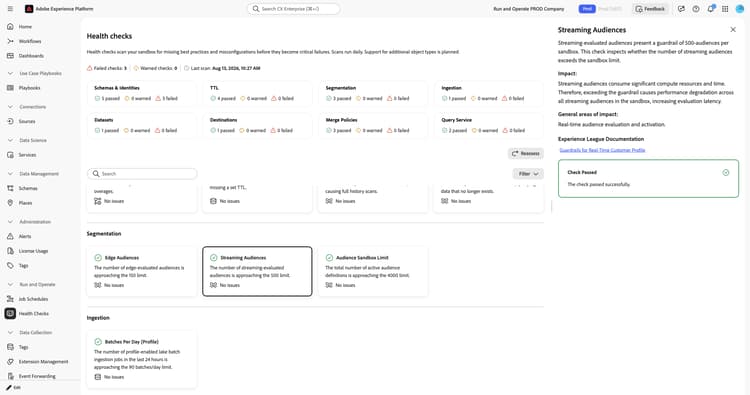This screenshot has width=750, height=395.
Task: Click the Services sidebar icon
Action: point(10,155)
